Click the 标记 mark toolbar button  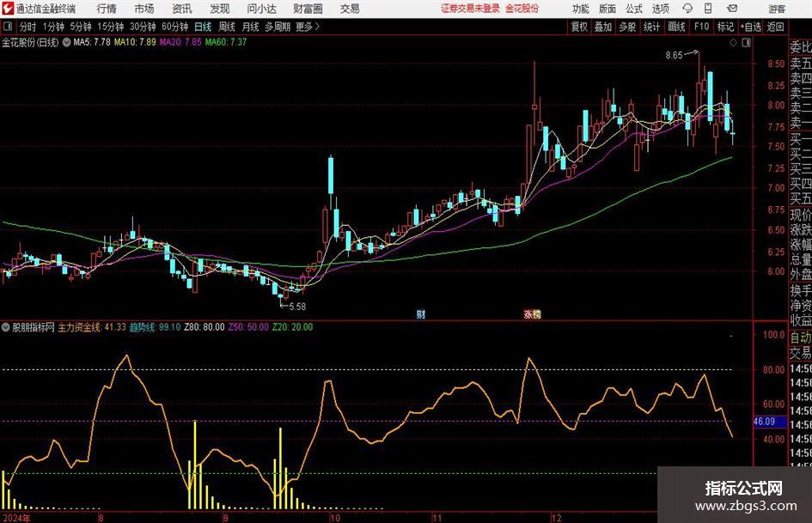725,27
